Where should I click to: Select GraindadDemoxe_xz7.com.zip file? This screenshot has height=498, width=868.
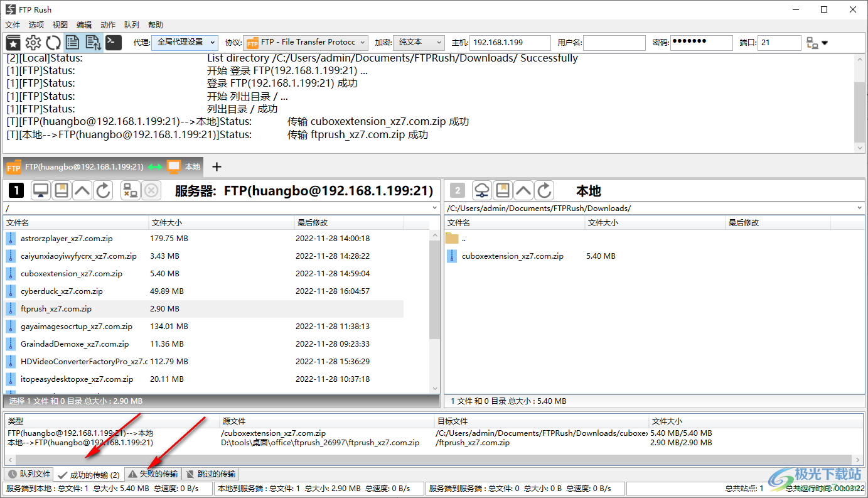pyautogui.click(x=204, y=344)
